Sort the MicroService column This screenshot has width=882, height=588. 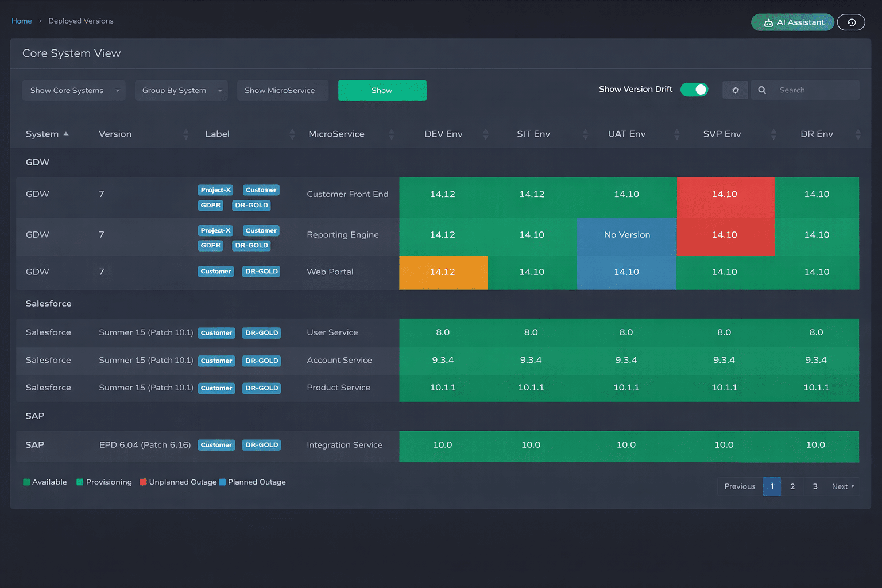[391, 134]
